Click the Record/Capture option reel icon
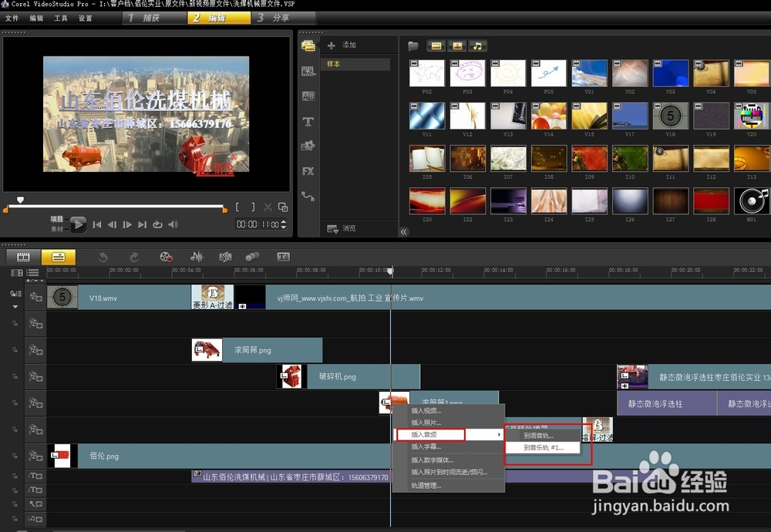Screen dimensions: 771x532 [x=166, y=257]
